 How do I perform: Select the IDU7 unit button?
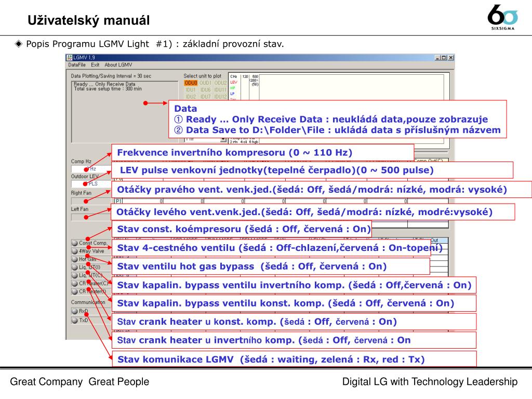(205, 97)
